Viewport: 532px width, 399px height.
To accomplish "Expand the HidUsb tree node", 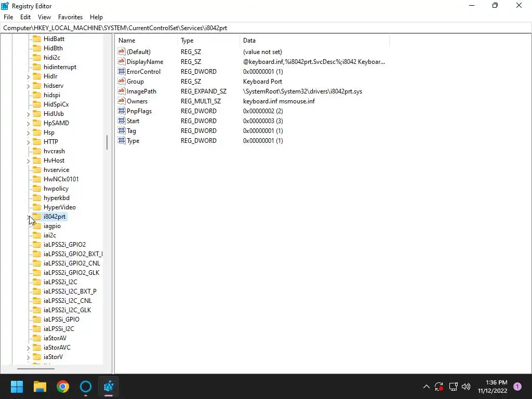I will 29,114.
